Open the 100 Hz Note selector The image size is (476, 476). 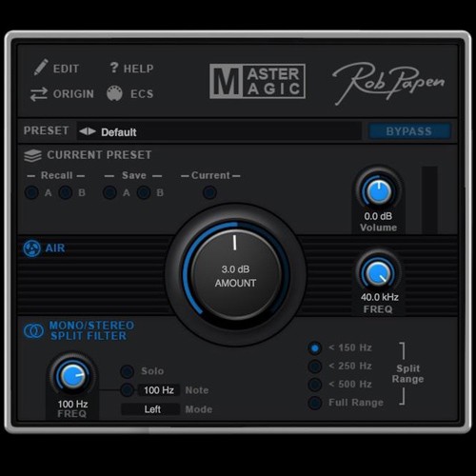point(159,390)
